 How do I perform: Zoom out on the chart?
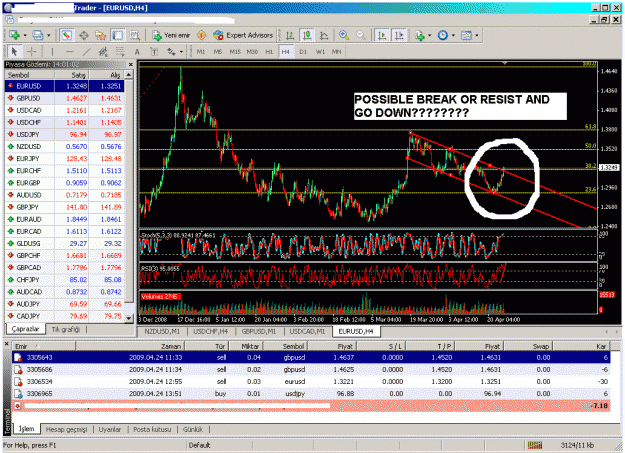pos(361,35)
